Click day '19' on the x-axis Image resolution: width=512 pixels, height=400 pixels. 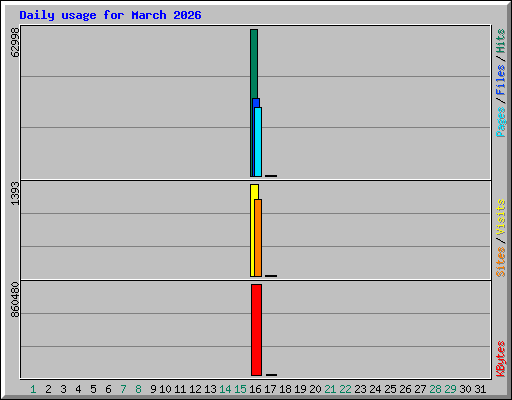pos(300,389)
